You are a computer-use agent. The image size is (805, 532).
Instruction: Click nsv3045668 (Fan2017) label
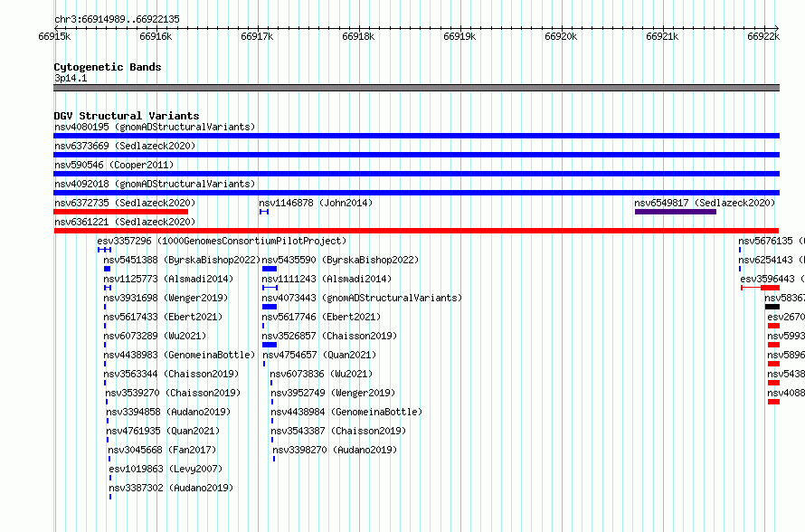click(x=162, y=450)
